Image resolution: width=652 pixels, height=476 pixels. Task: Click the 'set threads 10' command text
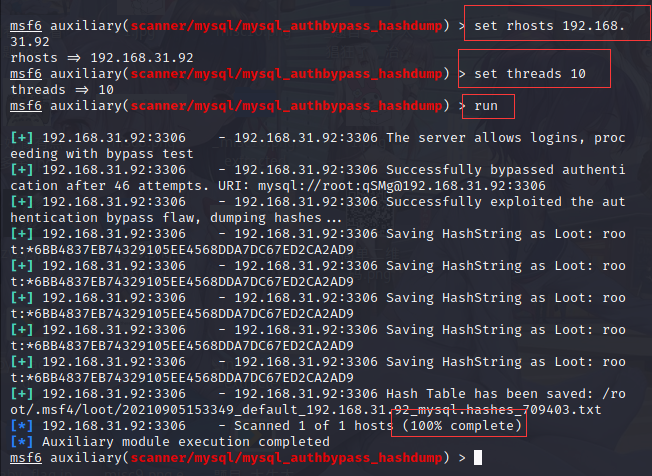[x=530, y=74]
